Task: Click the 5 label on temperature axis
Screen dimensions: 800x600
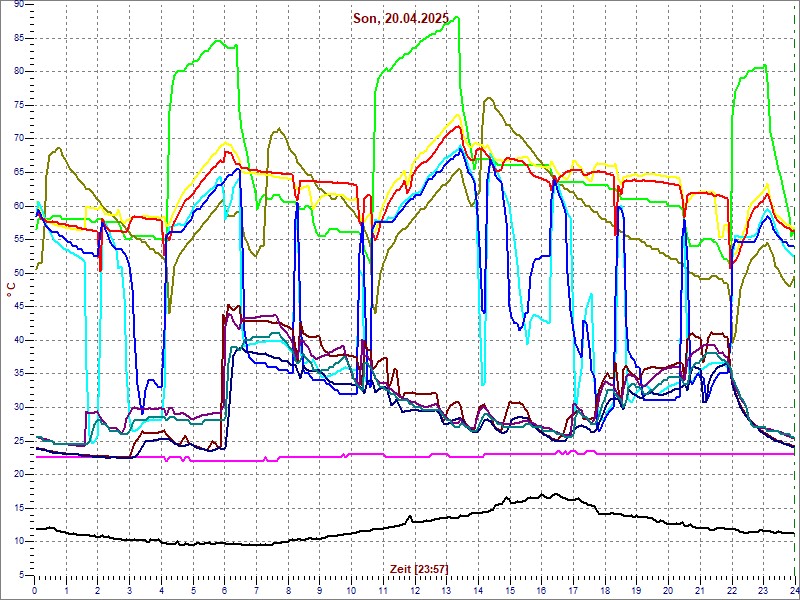Action: (22, 574)
